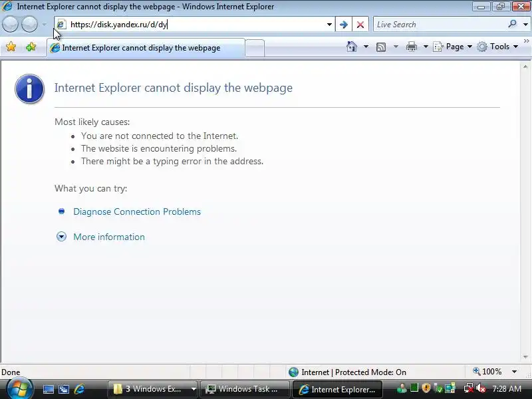Click scrollbar down arrow

[525, 356]
